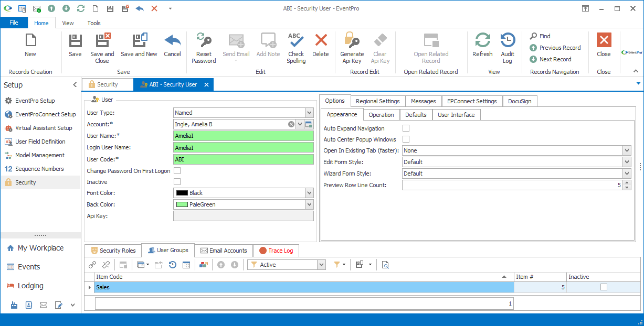Screen dimensions: 644x326
Task: Switch to the View ribbon tab
Action: (x=68, y=23)
